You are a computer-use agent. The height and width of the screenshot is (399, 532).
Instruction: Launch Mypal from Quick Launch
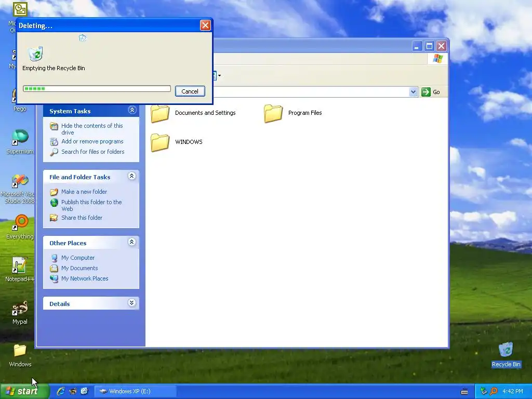(73, 391)
